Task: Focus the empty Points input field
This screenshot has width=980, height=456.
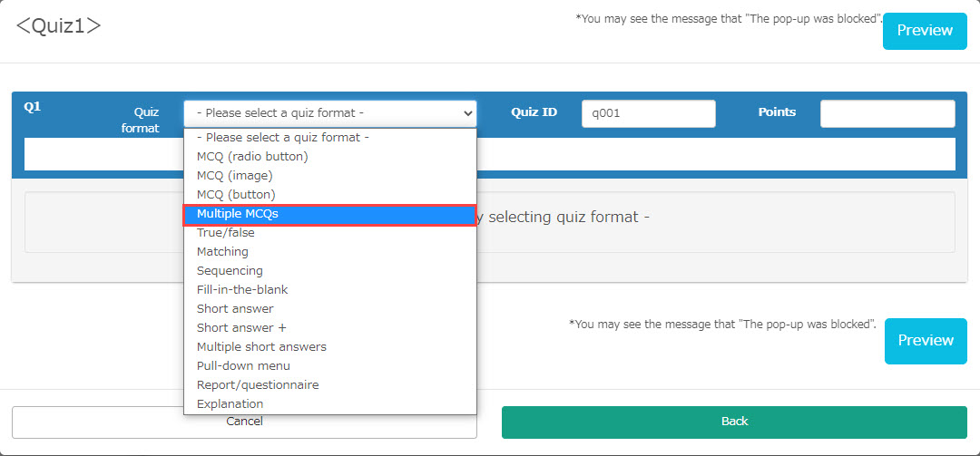Action: pyautogui.click(x=887, y=113)
